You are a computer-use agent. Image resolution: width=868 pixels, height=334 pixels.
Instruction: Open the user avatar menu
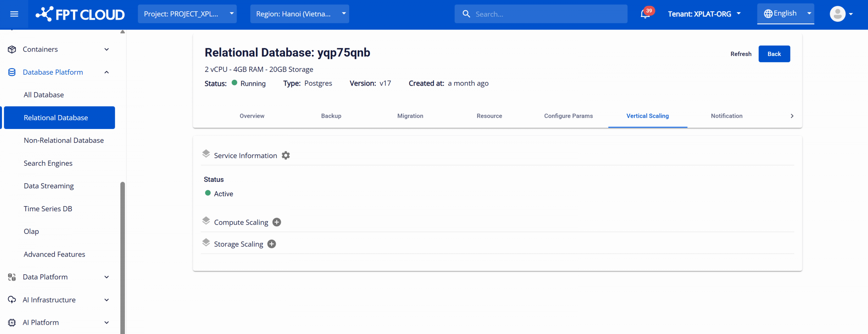[841, 14]
